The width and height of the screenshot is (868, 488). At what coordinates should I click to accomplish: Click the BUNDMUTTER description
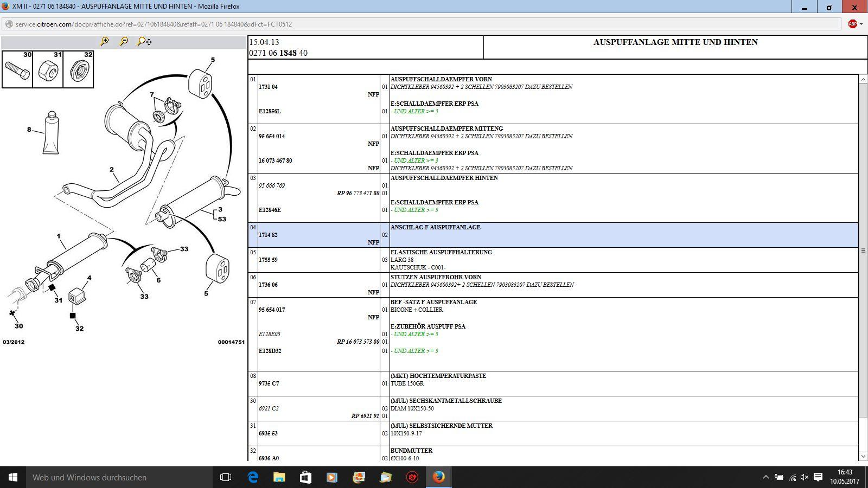(x=411, y=451)
